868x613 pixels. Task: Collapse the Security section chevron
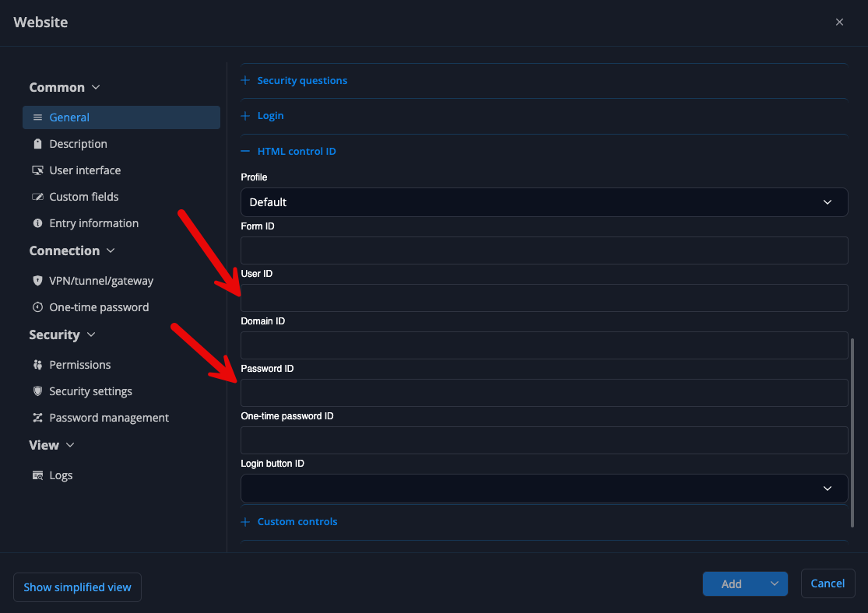pyautogui.click(x=91, y=335)
